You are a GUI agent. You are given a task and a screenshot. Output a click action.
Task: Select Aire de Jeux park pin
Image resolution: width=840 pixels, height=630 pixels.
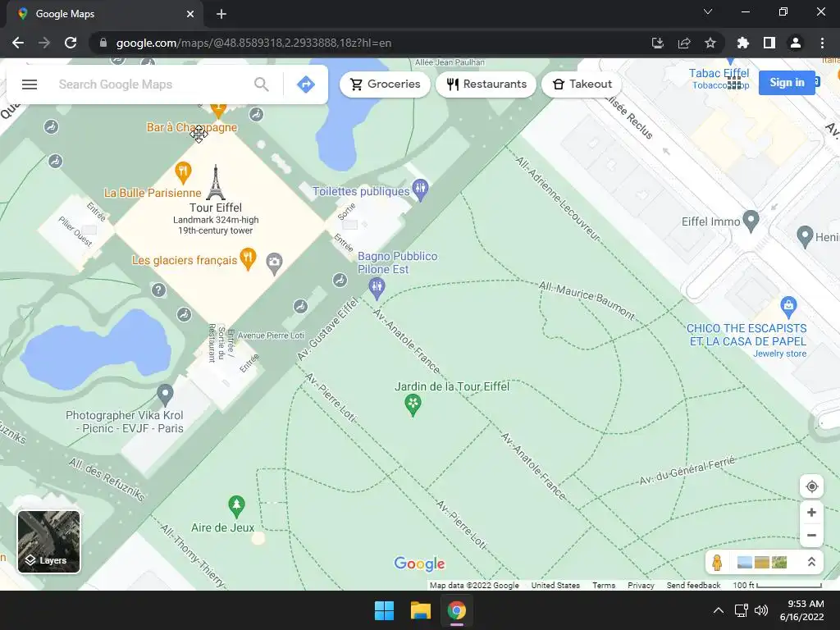[x=236, y=506]
